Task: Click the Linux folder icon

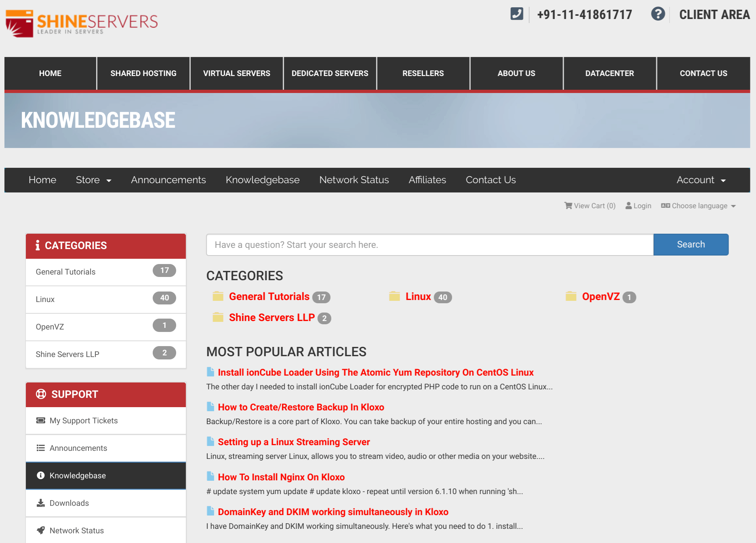Action: click(x=394, y=296)
